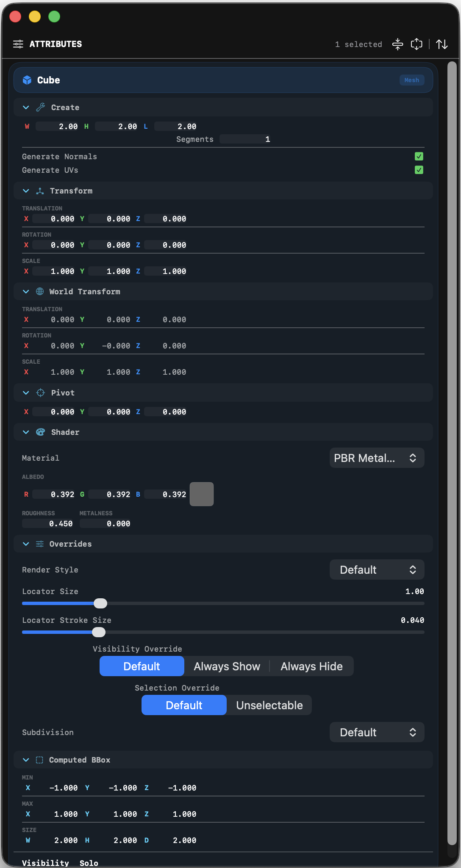The image size is (461, 868).
Task: Click the blue Cube mesh icon
Action: point(27,80)
